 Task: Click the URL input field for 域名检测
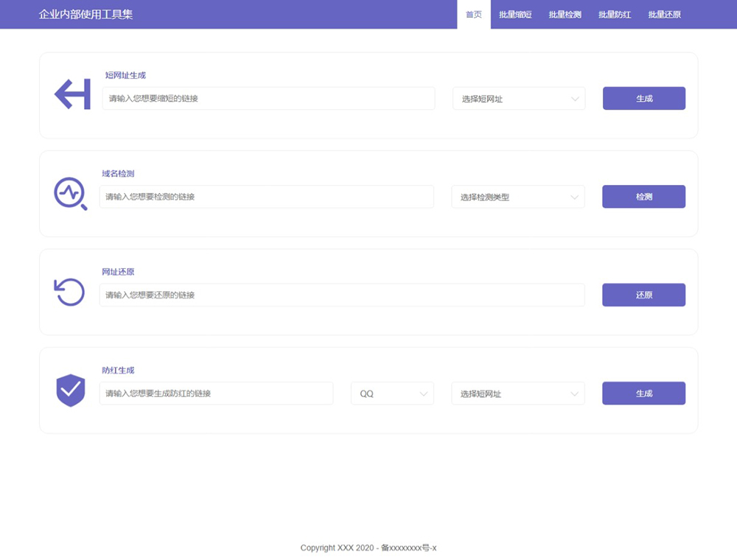coord(268,197)
